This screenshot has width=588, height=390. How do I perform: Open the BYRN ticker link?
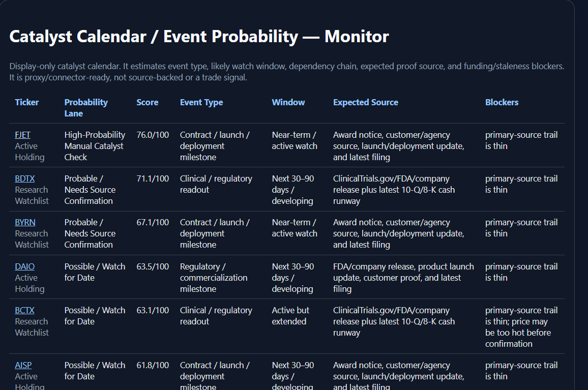click(25, 222)
